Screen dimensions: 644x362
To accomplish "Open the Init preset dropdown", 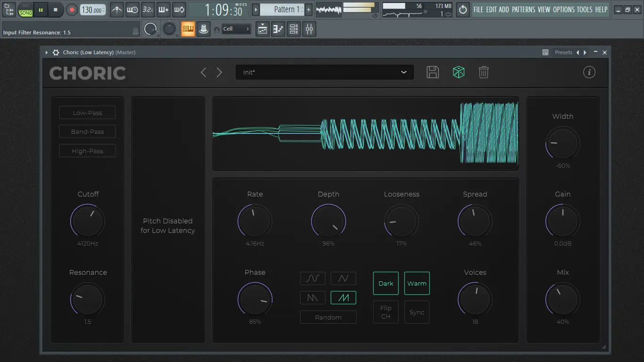I will (324, 72).
